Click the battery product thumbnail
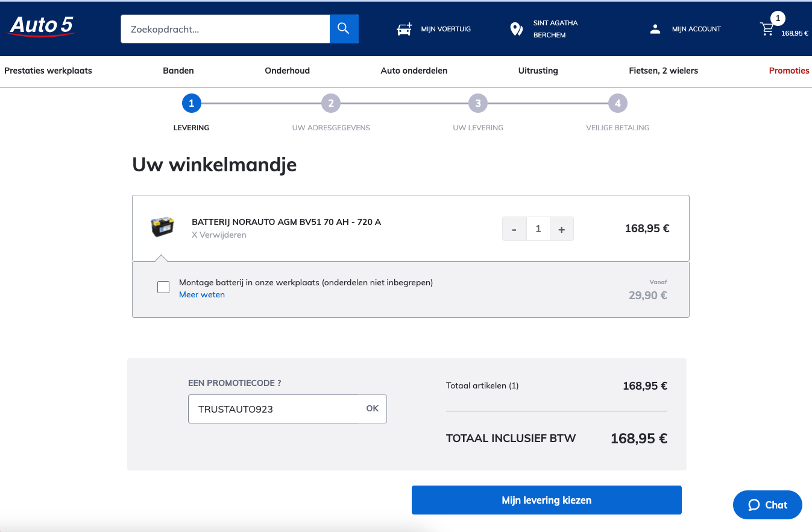The image size is (812, 532). point(162,227)
